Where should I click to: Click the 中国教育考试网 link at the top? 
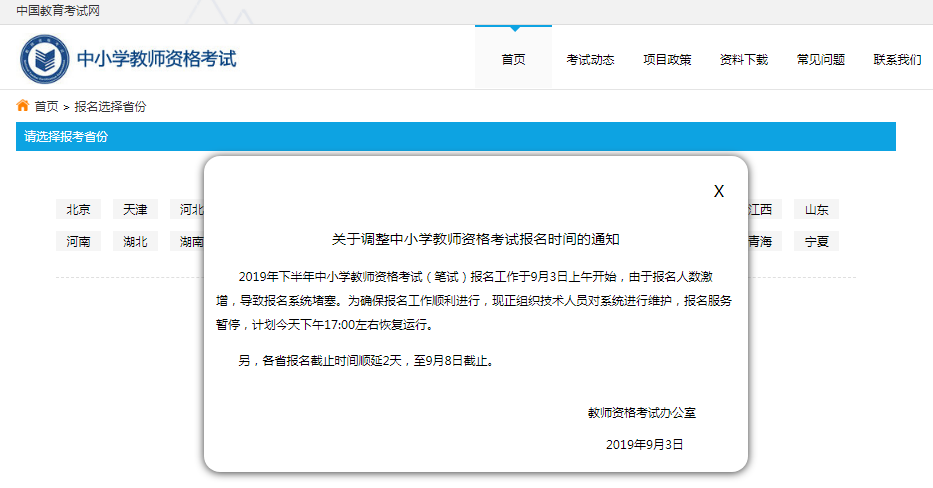pyautogui.click(x=58, y=11)
